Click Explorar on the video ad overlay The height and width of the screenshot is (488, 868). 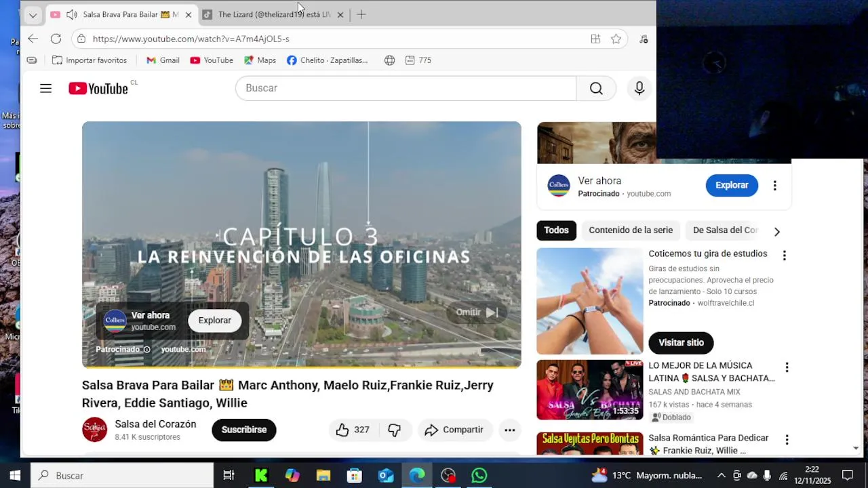click(214, 321)
